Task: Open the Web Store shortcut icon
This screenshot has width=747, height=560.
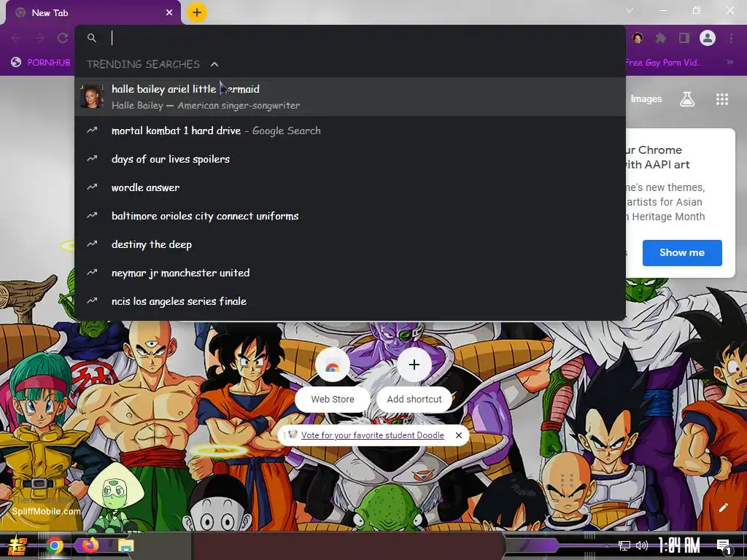Action: pyautogui.click(x=333, y=365)
